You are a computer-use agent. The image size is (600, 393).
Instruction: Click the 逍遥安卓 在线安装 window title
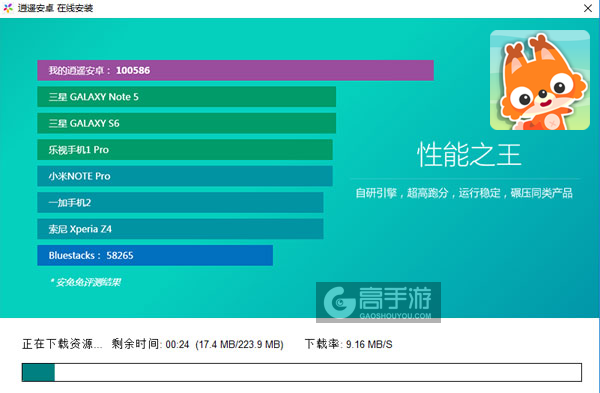click(x=55, y=8)
